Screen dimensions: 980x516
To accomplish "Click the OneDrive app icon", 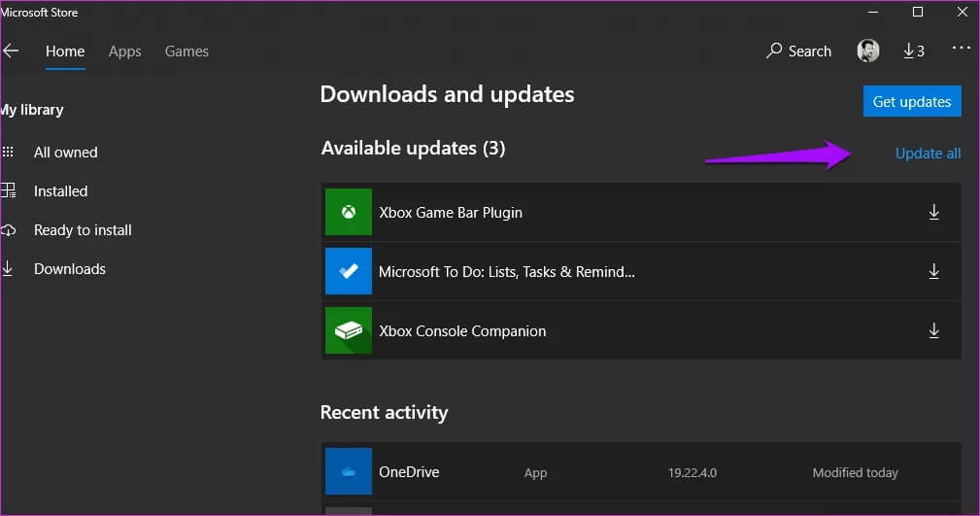I will (x=348, y=471).
